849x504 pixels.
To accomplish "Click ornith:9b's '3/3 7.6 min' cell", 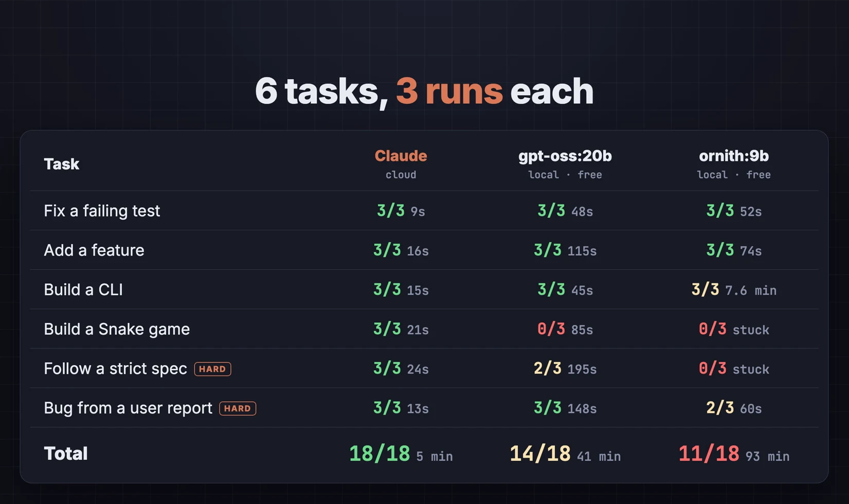I will click(734, 290).
